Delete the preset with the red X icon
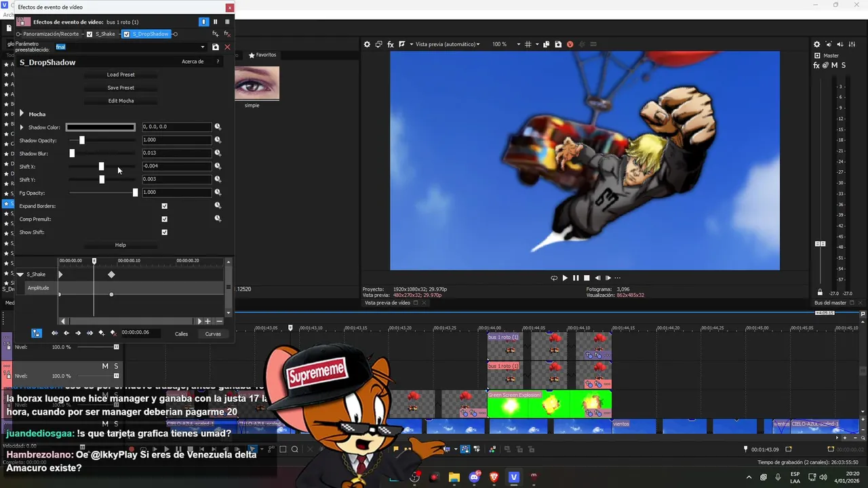The width and height of the screenshot is (868, 488). click(x=227, y=47)
